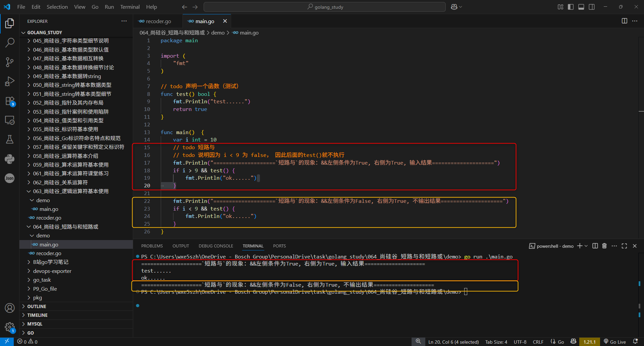
Task: Kill terminal with trash icon
Action: click(604, 246)
